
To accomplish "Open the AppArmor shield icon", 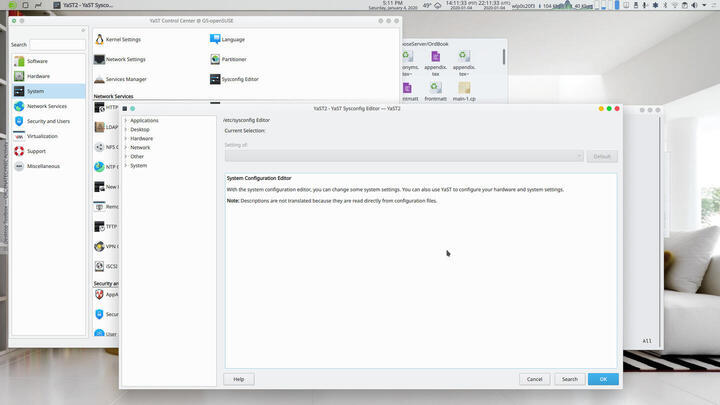I will pos(99,294).
